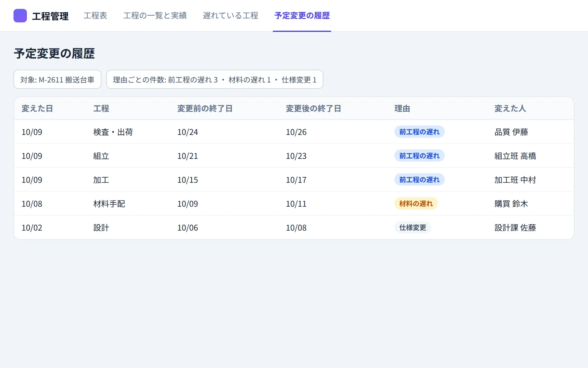Click the 工程管理 app title
The height and width of the screenshot is (368, 588).
(50, 16)
